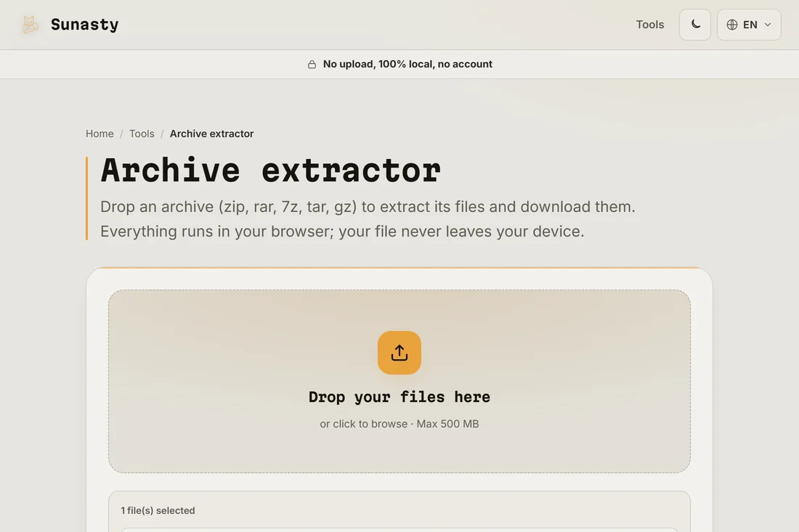The image size is (799, 532).
Task: Click the Archive extractor page heading
Action: tap(271, 170)
